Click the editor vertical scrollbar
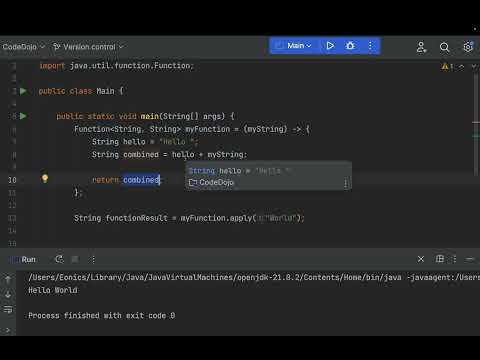The height and width of the screenshot is (360, 480). coord(477,125)
